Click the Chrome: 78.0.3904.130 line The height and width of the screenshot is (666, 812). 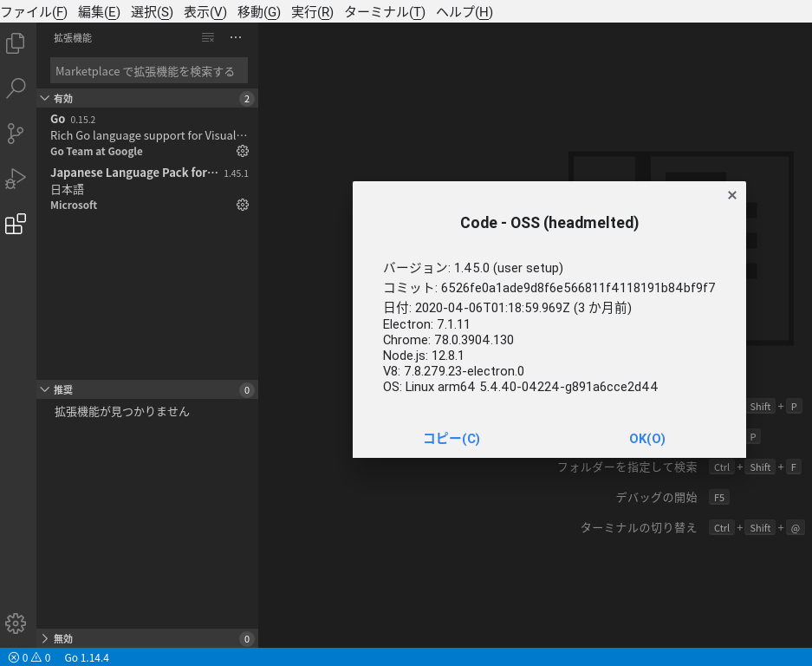tap(448, 340)
